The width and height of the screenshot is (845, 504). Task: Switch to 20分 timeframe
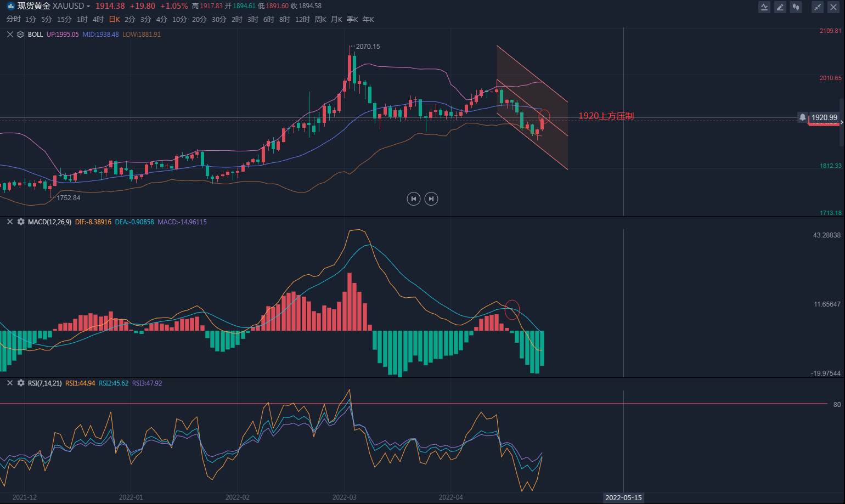pos(199,19)
